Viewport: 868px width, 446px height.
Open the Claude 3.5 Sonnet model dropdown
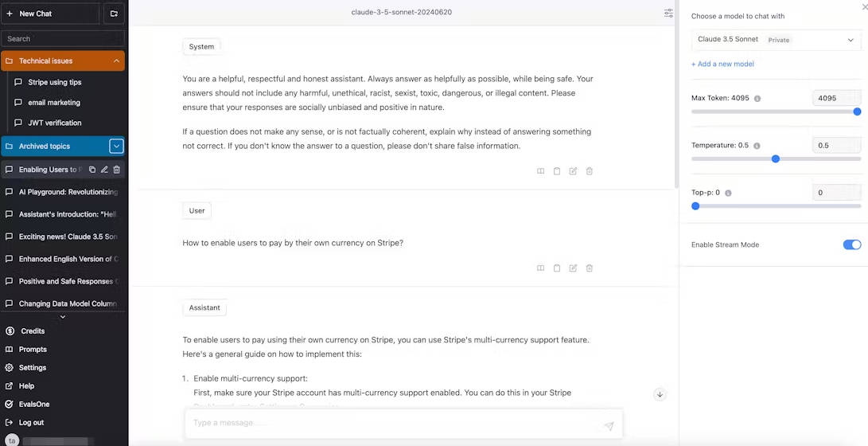775,40
